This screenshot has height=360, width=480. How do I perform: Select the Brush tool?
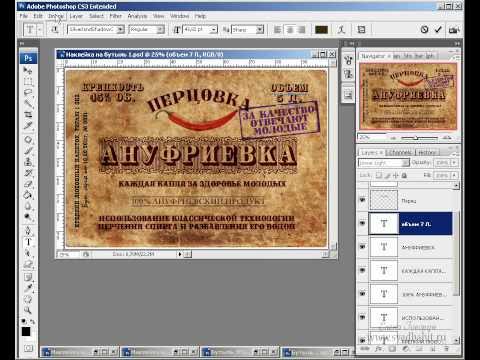(x=28, y=151)
